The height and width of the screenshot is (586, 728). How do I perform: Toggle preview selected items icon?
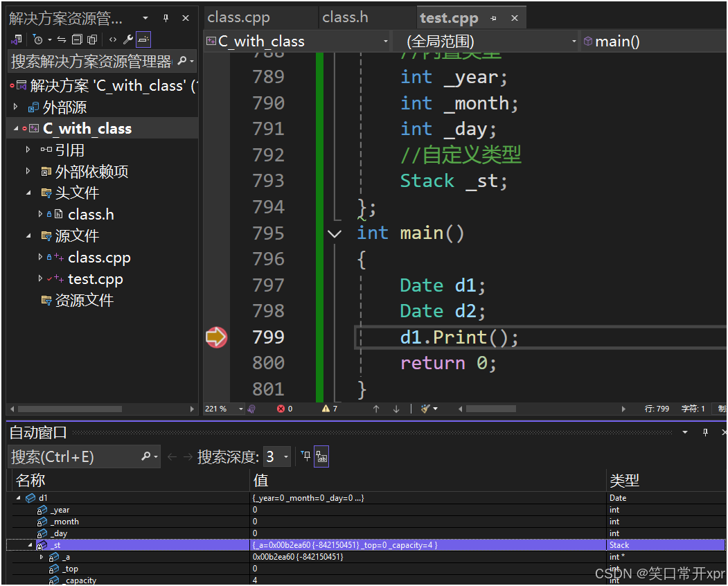143,40
